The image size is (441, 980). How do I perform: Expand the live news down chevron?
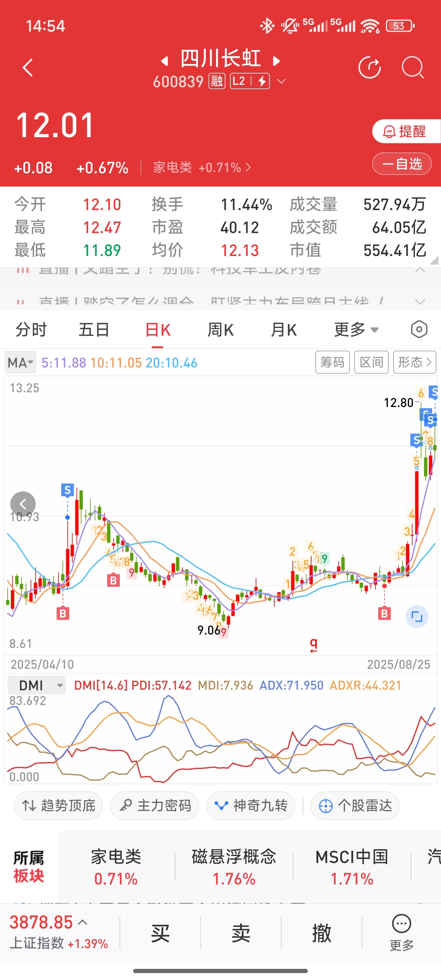tap(420, 302)
